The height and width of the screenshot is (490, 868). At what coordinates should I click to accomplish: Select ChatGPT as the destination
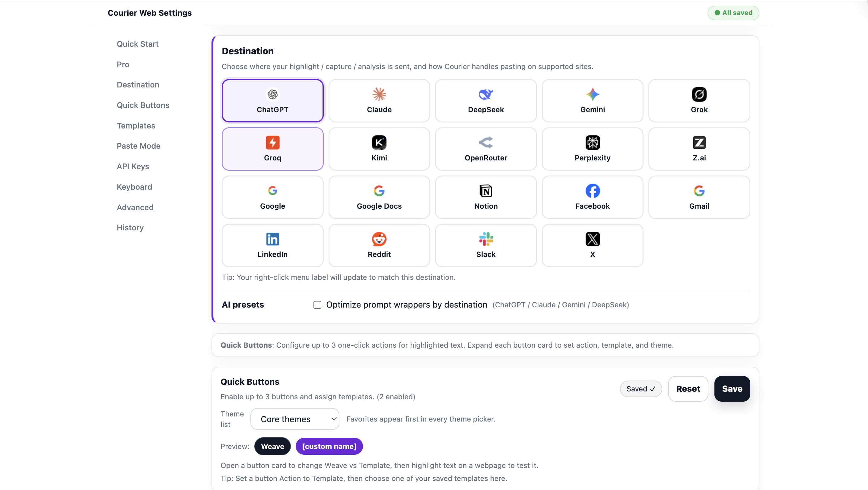click(x=272, y=100)
